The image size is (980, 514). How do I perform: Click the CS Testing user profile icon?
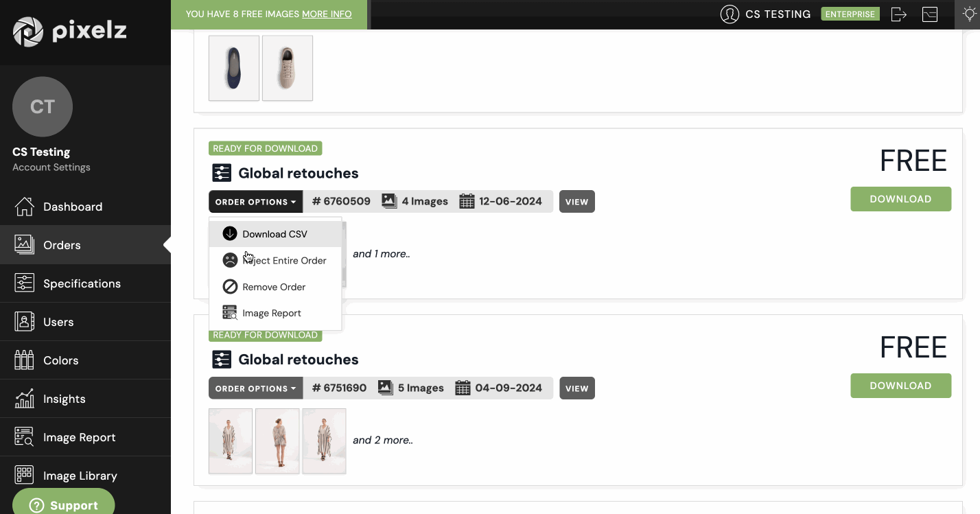click(x=730, y=14)
